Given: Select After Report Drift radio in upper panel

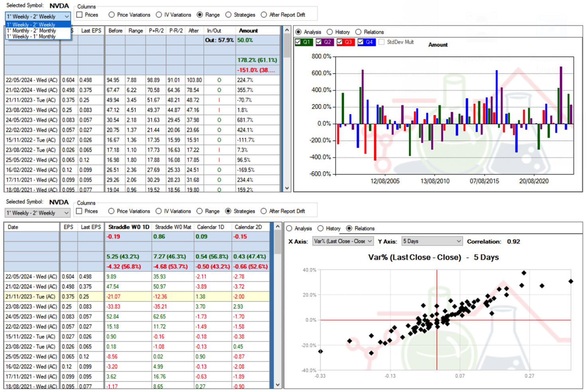Looking at the screenshot, I should click(x=264, y=15).
